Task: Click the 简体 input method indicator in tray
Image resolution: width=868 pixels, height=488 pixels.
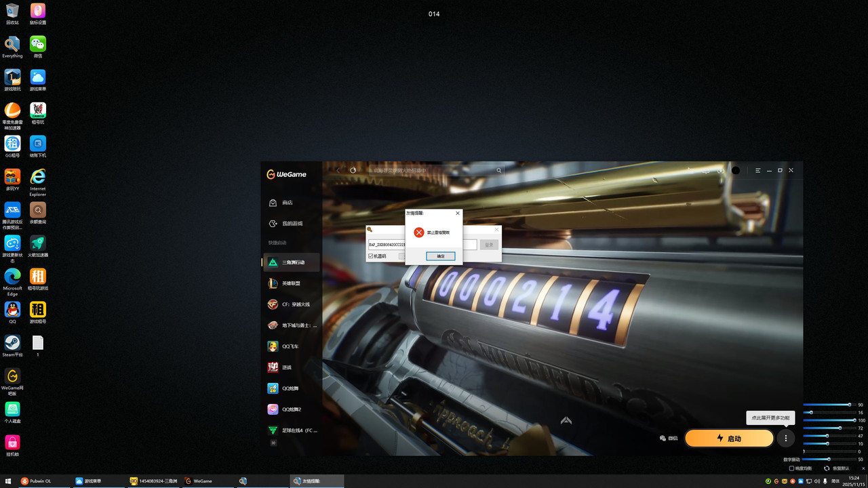Action: 835,481
